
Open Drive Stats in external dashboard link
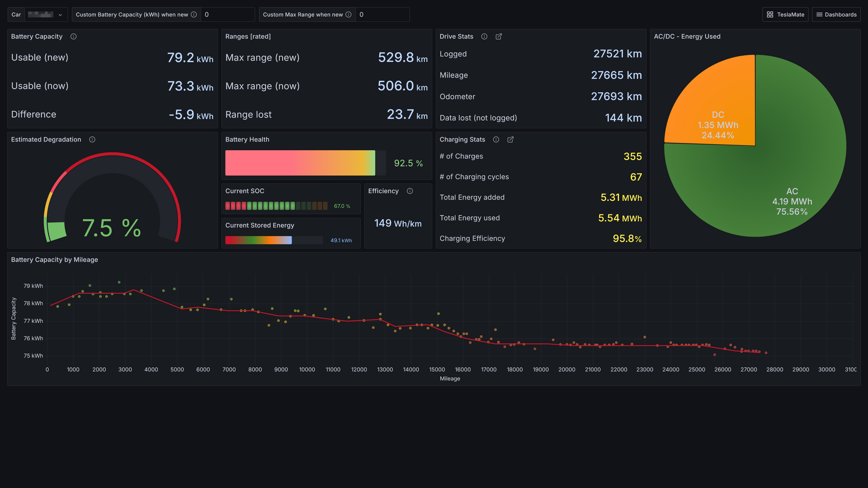click(x=499, y=36)
